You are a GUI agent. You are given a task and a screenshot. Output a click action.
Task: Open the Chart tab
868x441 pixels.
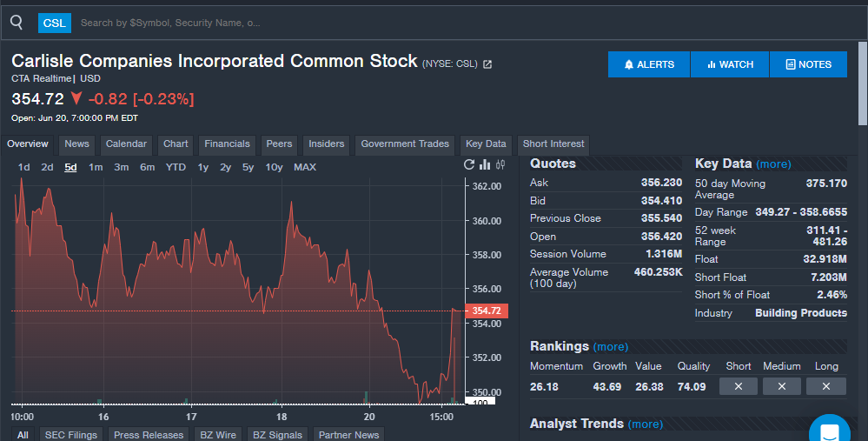pyautogui.click(x=176, y=144)
